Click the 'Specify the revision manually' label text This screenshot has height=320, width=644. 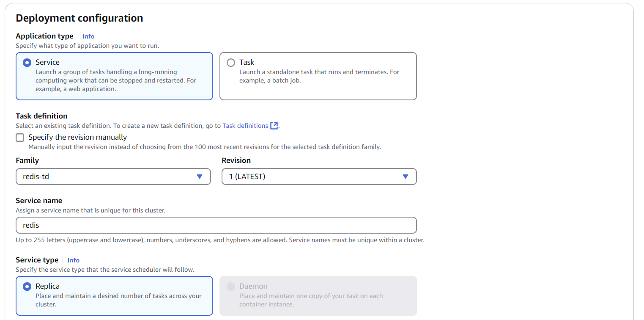coord(78,137)
